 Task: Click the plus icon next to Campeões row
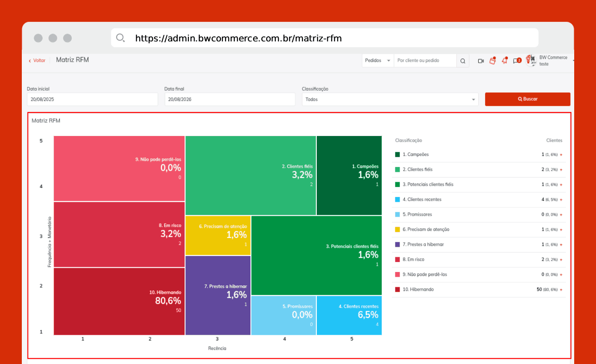click(x=561, y=155)
